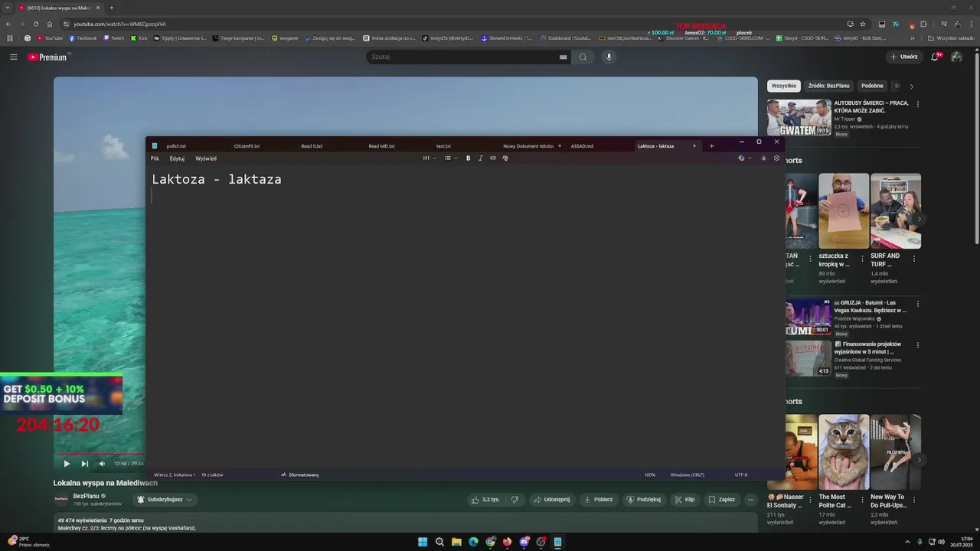Add a new Notepad tab
980x551 pixels.
(711, 146)
